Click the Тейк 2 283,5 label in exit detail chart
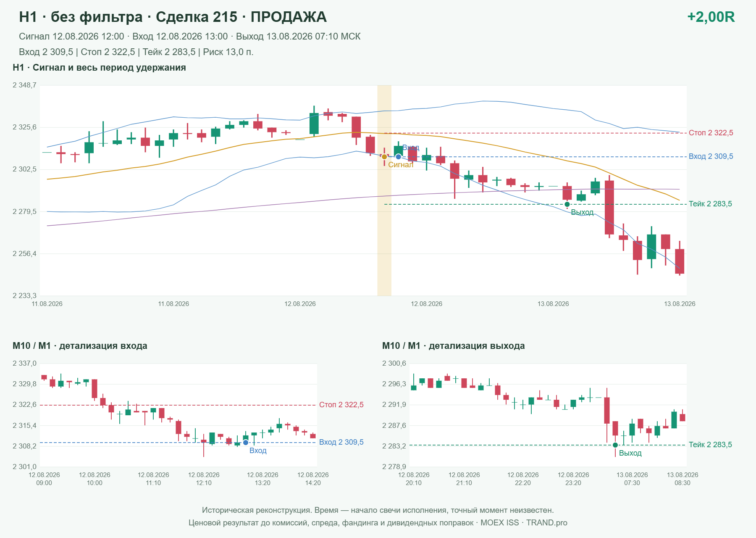Viewport: 756px width, 538px height. click(x=710, y=445)
